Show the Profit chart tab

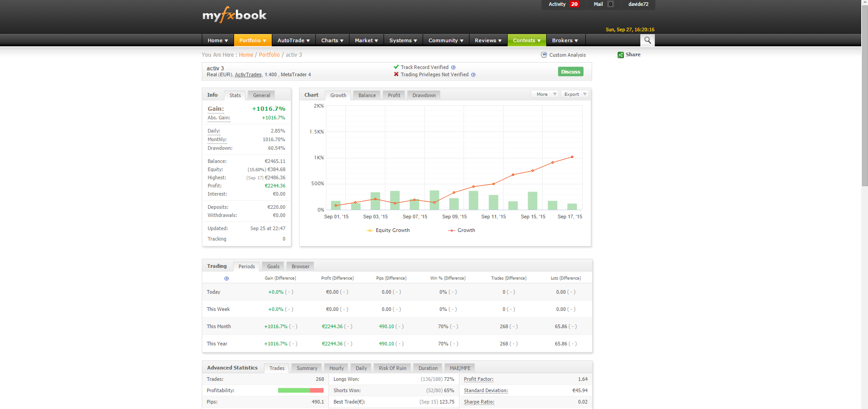[x=394, y=95]
